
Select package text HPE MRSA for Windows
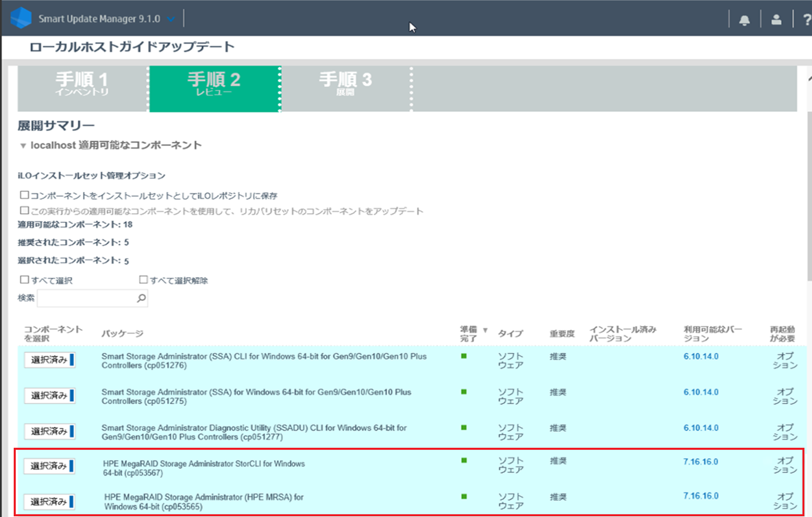204,501
